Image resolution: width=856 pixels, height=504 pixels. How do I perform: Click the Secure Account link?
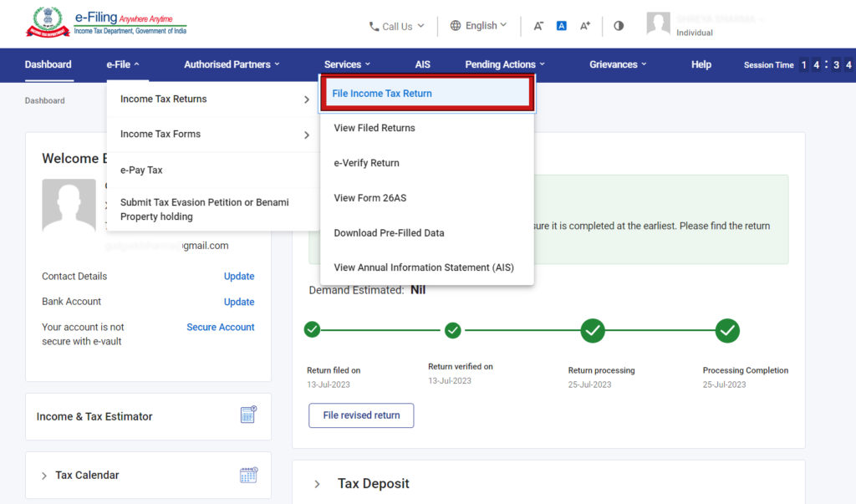coord(220,327)
